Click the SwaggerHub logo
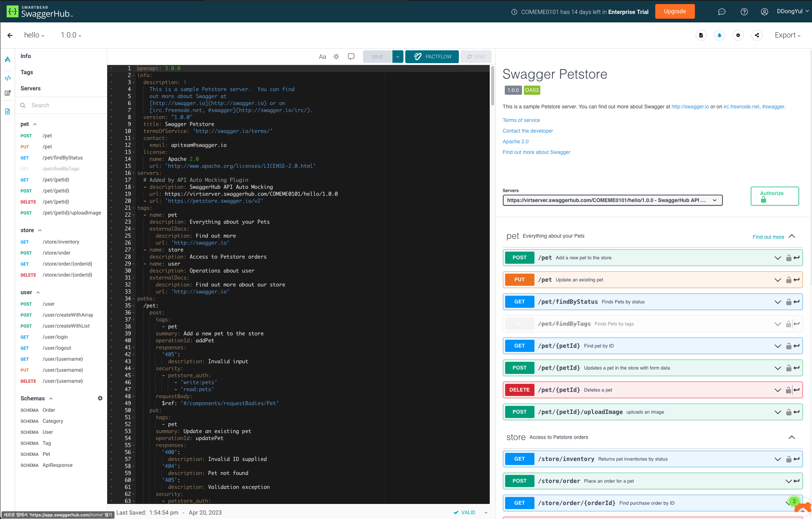 [x=40, y=12]
